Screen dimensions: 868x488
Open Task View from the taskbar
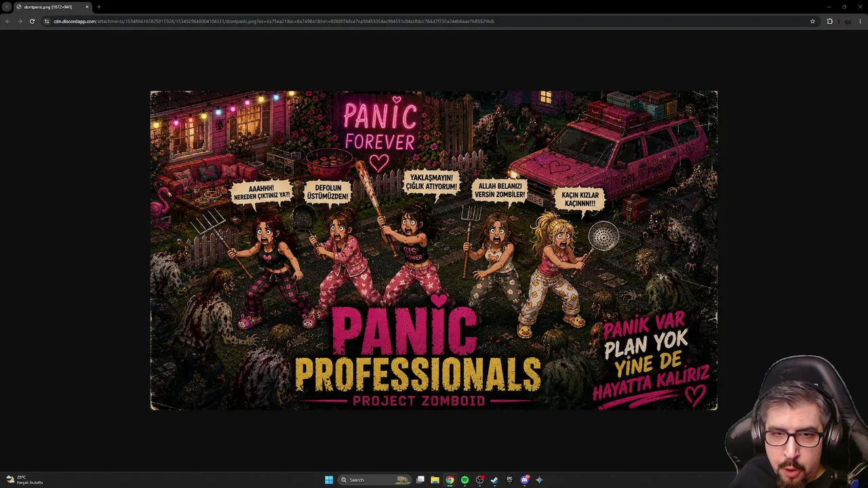[420, 480]
